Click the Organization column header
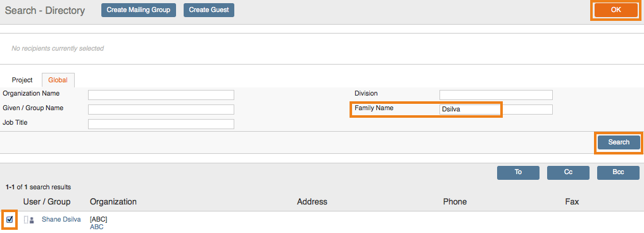Screen dimensions: 644x233 coord(113,202)
